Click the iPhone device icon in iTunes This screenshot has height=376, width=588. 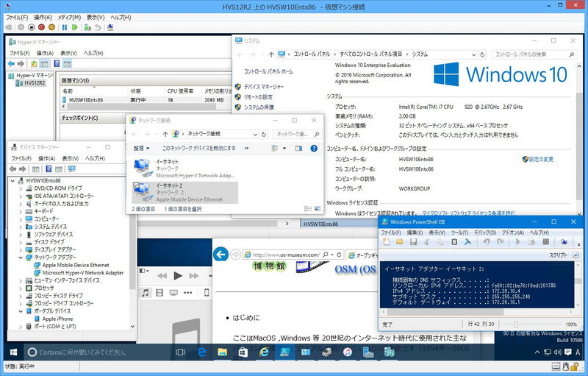[207, 293]
